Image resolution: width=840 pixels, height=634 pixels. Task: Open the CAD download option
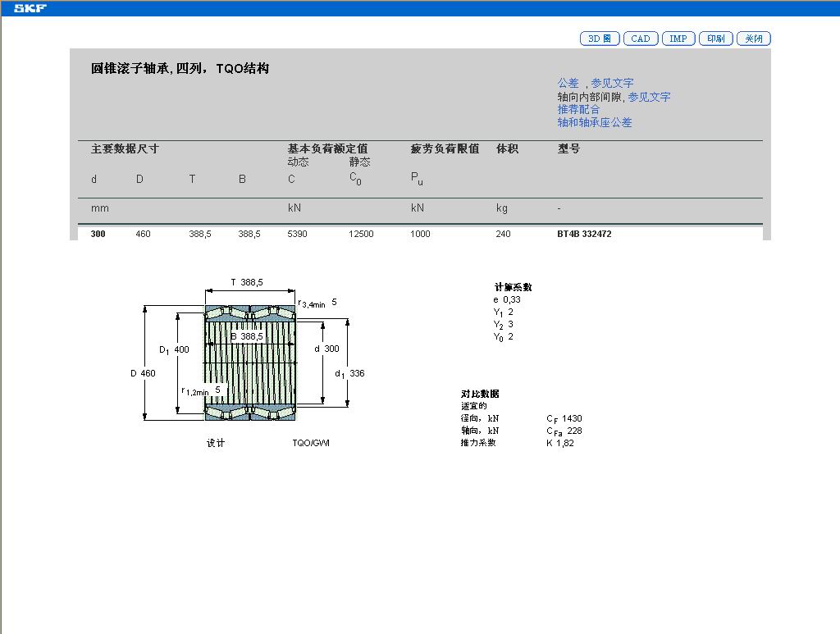point(640,38)
